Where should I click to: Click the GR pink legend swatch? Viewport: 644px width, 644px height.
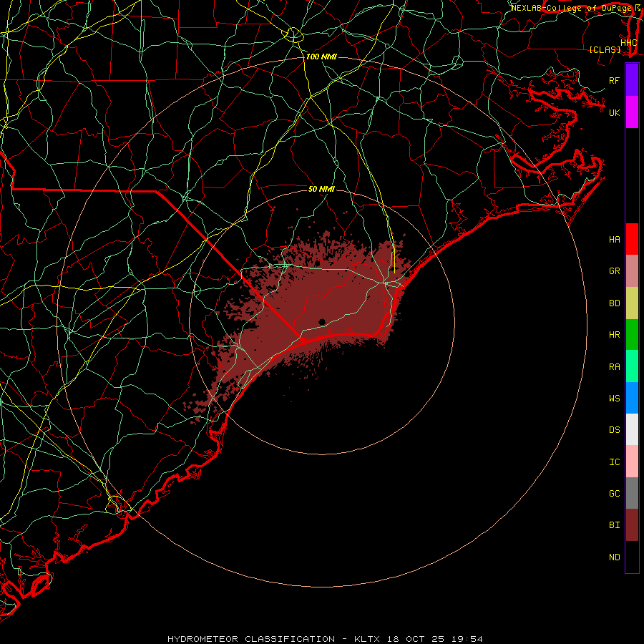point(632,271)
